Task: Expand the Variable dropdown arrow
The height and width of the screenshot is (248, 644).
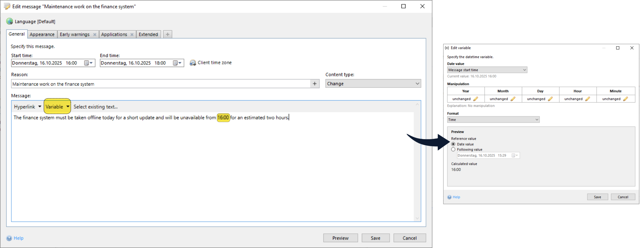Action: click(68, 106)
